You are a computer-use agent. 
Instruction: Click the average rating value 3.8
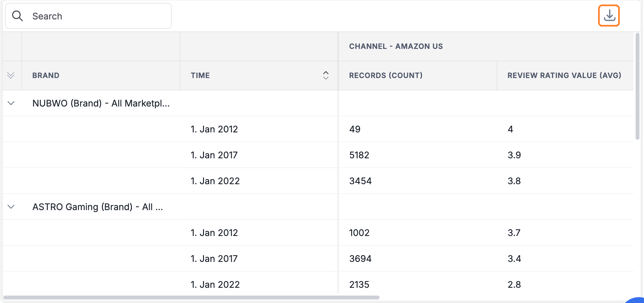coord(514,181)
